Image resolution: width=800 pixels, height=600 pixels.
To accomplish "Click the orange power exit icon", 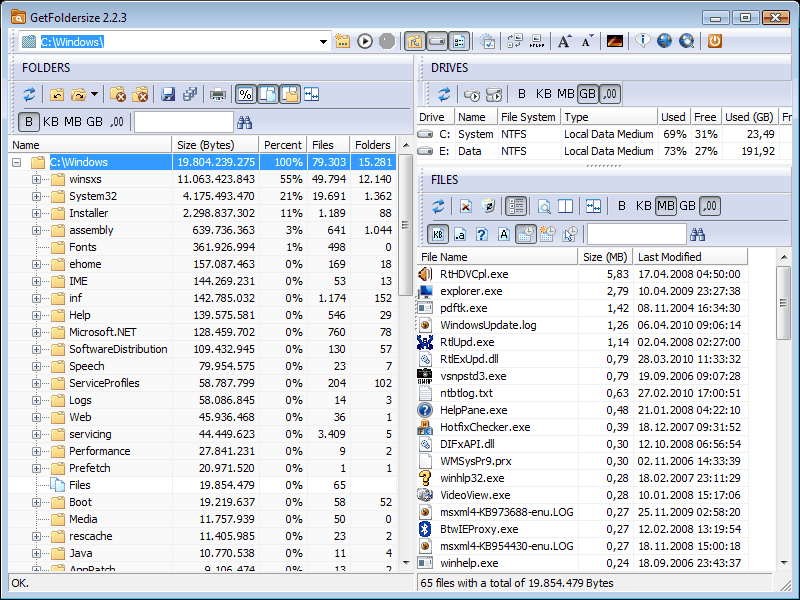I will coord(715,41).
